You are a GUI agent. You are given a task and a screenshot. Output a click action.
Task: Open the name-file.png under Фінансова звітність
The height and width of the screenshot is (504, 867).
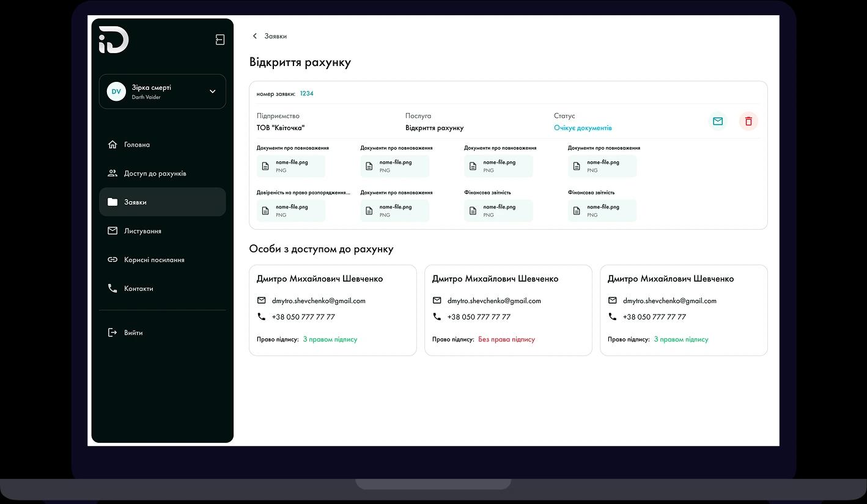coord(498,210)
